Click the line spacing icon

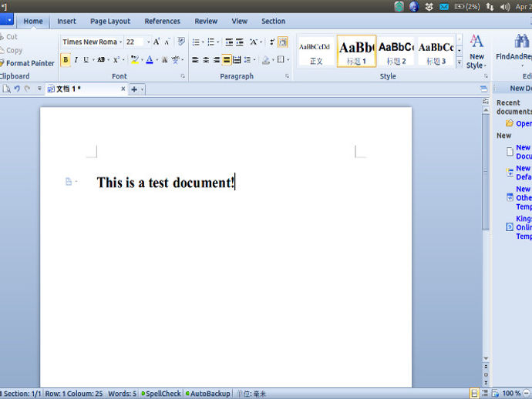click(247, 60)
